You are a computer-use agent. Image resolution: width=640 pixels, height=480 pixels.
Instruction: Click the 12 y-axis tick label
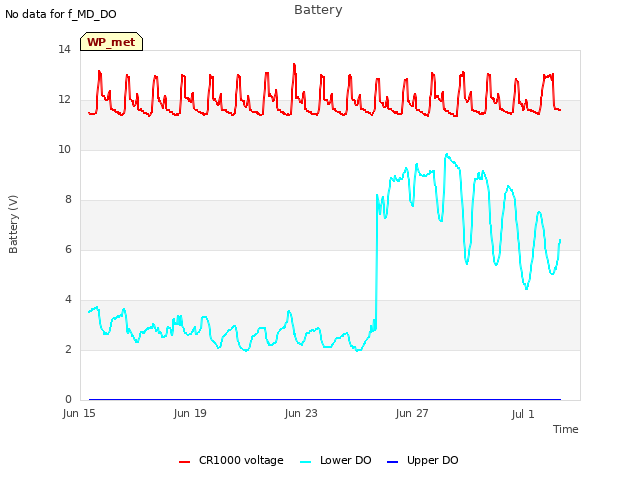[64, 100]
